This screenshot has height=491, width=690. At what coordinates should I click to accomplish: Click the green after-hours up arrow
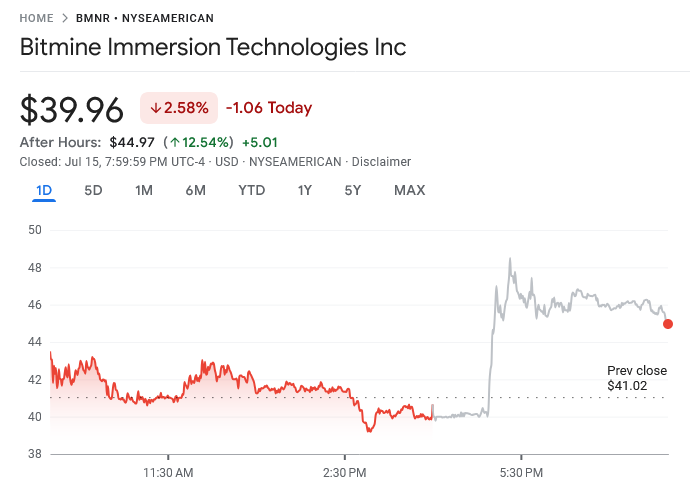pyautogui.click(x=173, y=142)
